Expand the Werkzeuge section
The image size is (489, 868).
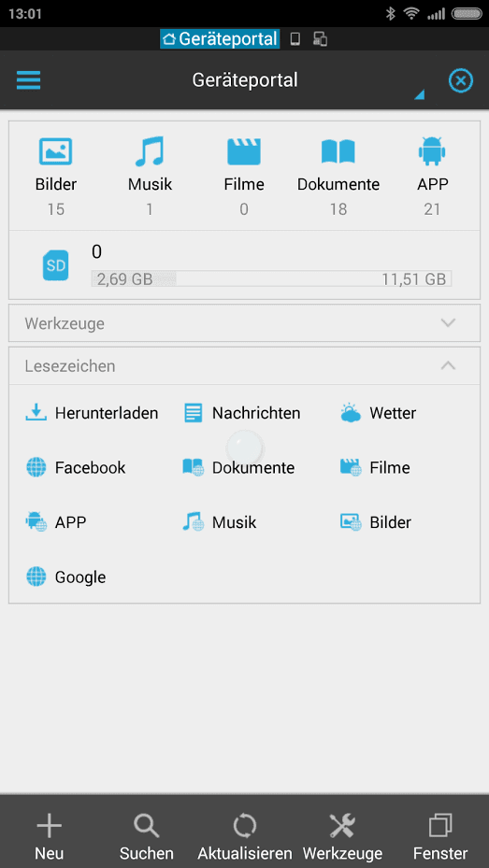coord(244,323)
